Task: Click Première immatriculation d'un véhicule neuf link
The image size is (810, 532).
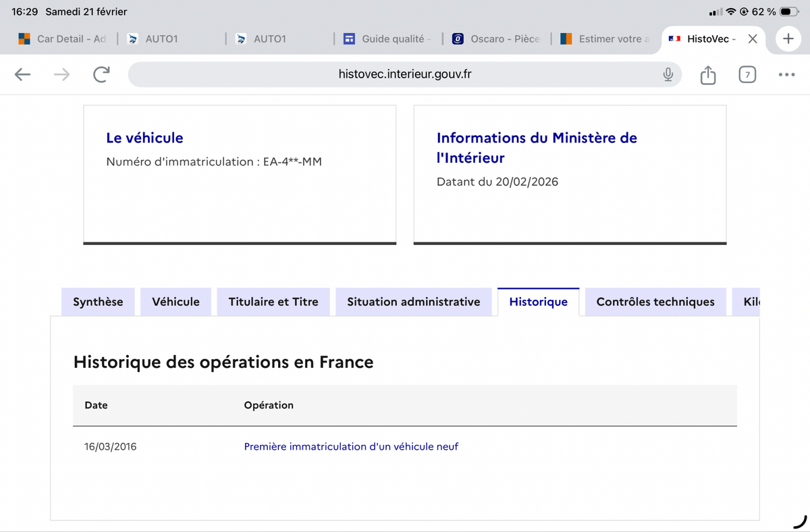Action: coord(351,446)
